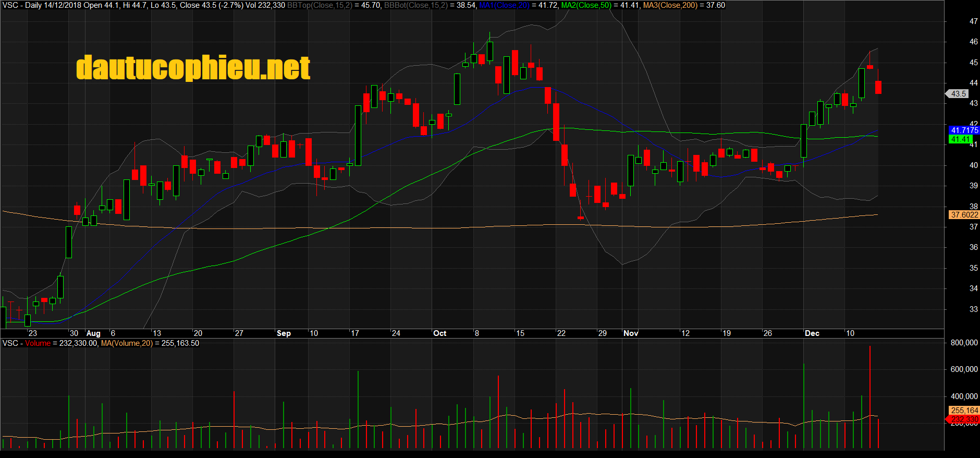Click the 'MA(Volume,20) = 255,163.50' label
The width and height of the screenshot is (980, 458).
point(150,343)
